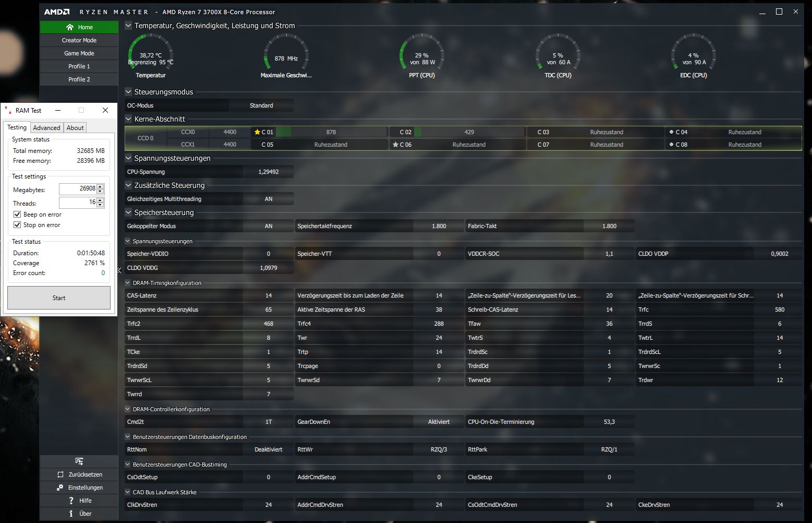Click the RAM Test window icon
Viewport: 812px width, 523px height.
point(8,110)
